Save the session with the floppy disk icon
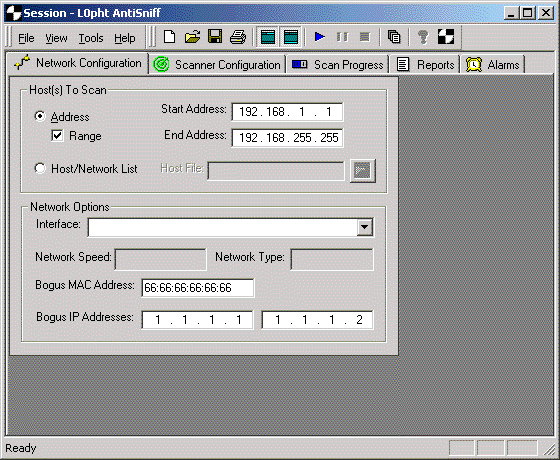This screenshot has width=560, height=460. [x=215, y=37]
